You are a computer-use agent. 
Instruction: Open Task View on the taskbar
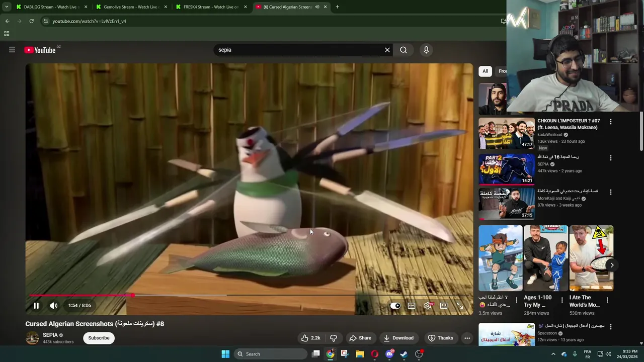(315, 354)
